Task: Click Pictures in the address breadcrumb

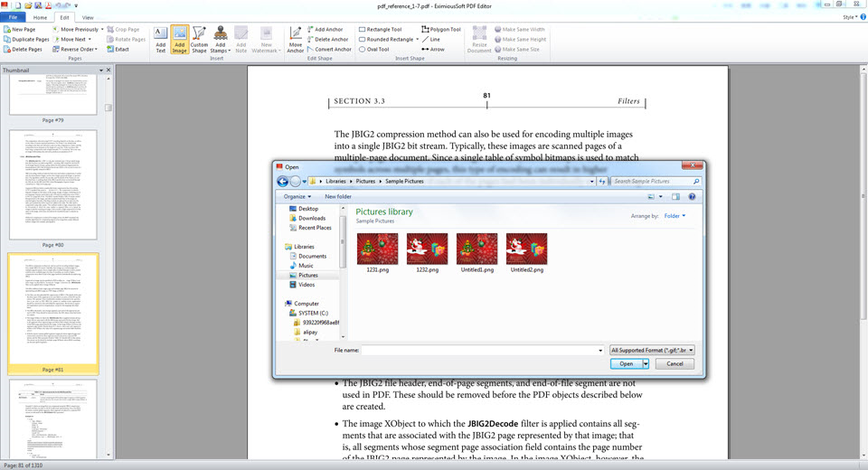Action: click(x=365, y=181)
